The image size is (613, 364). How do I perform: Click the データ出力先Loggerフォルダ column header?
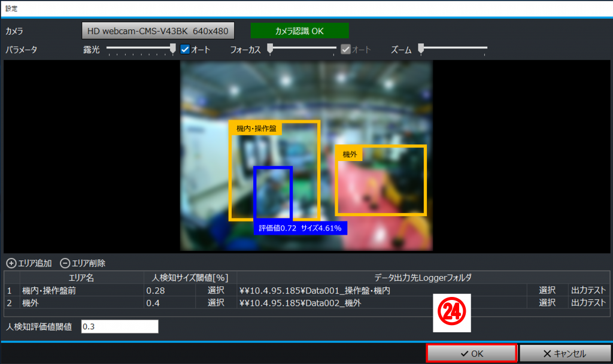click(423, 278)
